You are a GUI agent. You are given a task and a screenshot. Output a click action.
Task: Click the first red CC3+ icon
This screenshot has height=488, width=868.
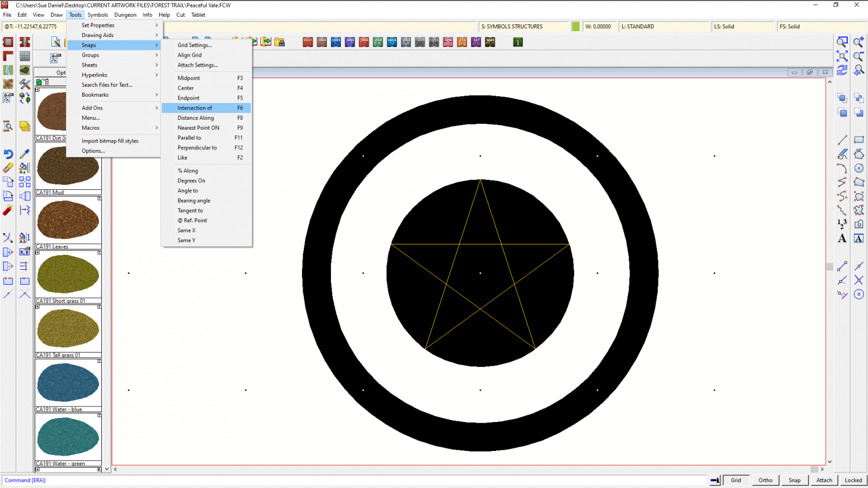(x=308, y=42)
